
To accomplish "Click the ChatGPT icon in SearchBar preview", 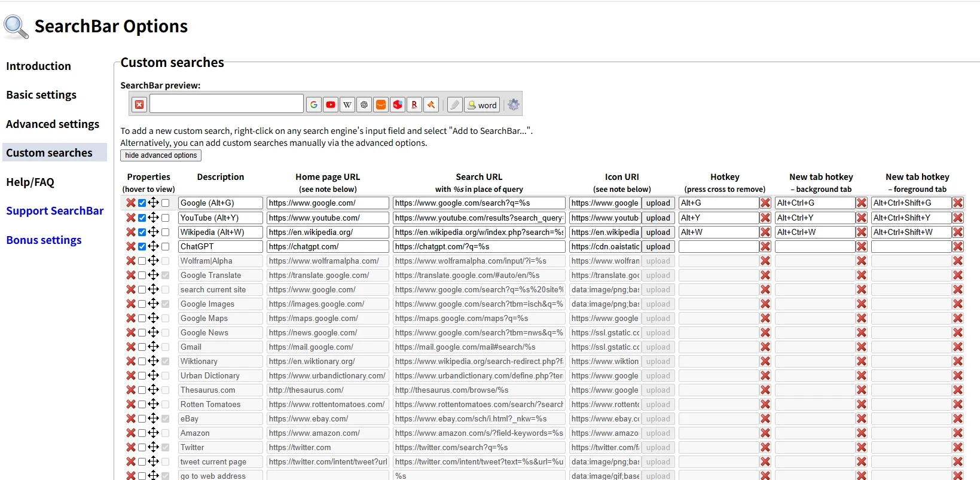I will [364, 105].
